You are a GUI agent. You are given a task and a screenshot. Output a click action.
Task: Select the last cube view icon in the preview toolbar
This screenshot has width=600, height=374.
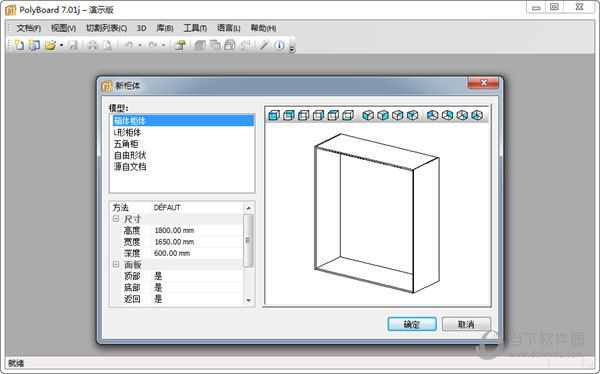tap(477, 115)
